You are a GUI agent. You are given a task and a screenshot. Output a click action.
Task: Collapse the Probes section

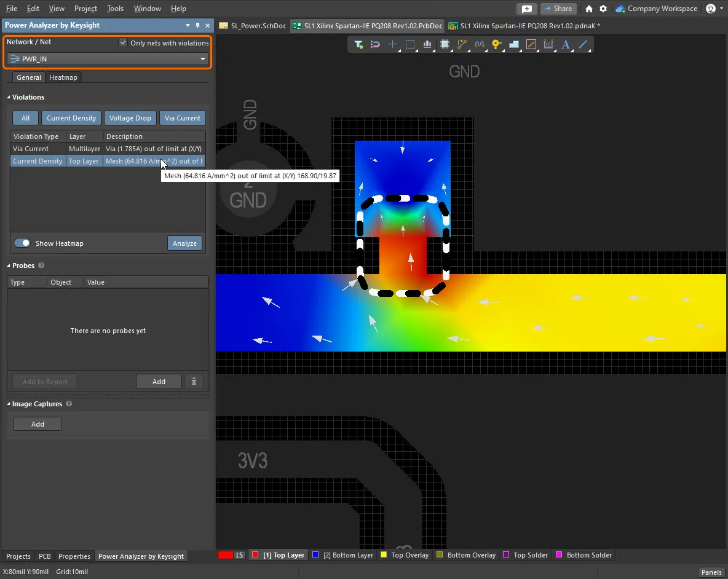coord(9,266)
